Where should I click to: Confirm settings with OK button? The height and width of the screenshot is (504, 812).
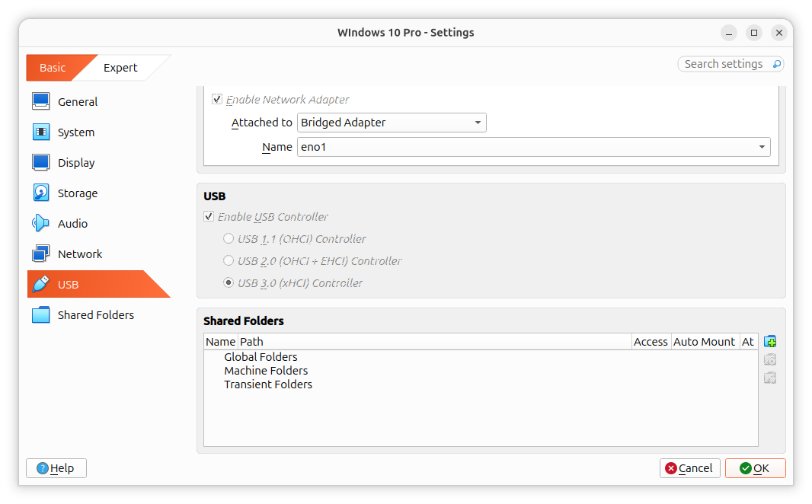tap(755, 468)
